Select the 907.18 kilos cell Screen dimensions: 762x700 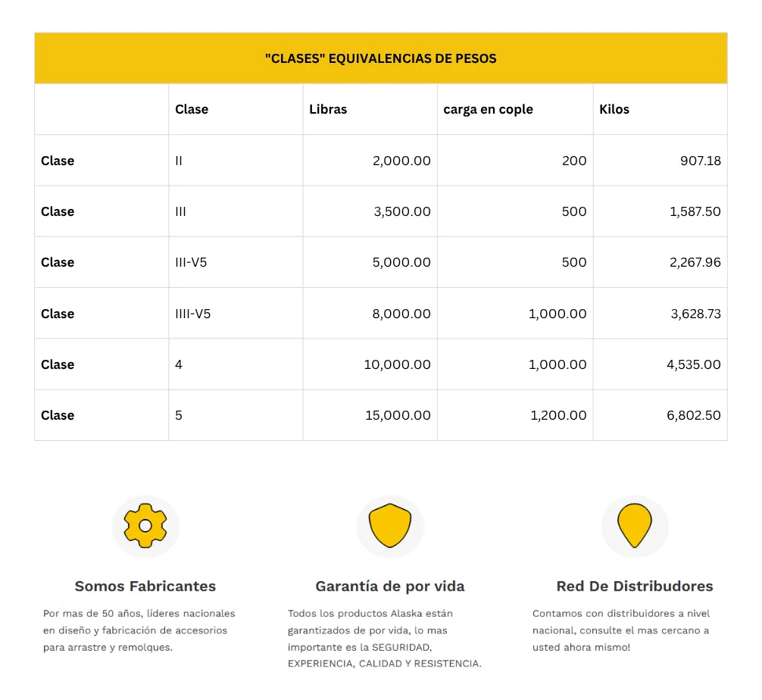[701, 161]
